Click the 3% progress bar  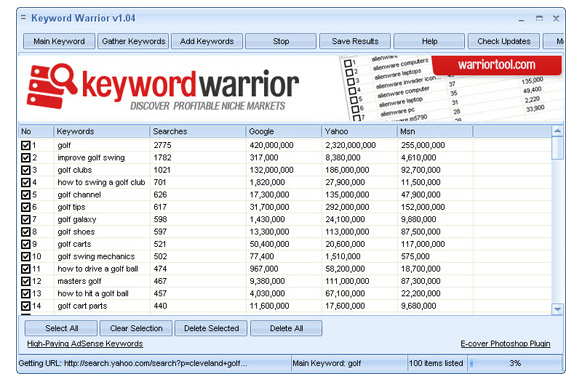point(516,363)
